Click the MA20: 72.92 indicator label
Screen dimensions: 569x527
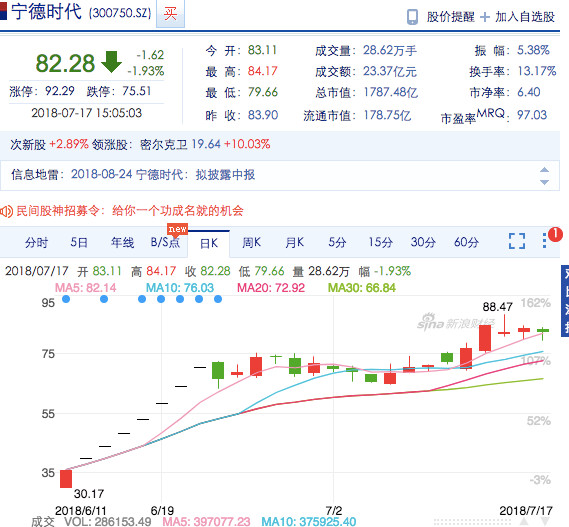click(x=271, y=288)
